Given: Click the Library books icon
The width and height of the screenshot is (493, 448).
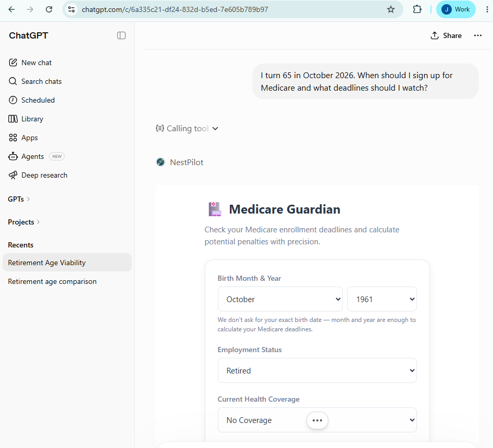Looking at the screenshot, I should [13, 119].
